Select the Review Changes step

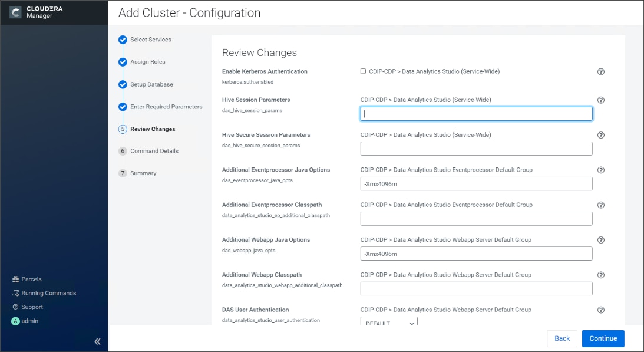point(153,129)
